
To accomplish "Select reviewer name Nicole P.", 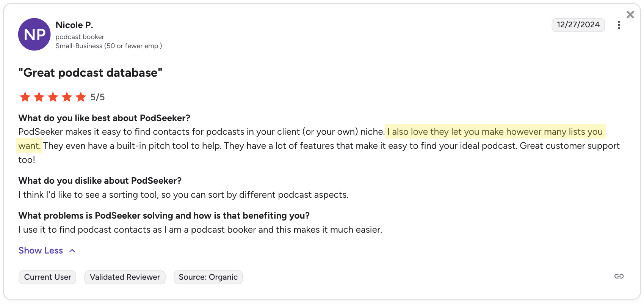I will coord(74,25).
